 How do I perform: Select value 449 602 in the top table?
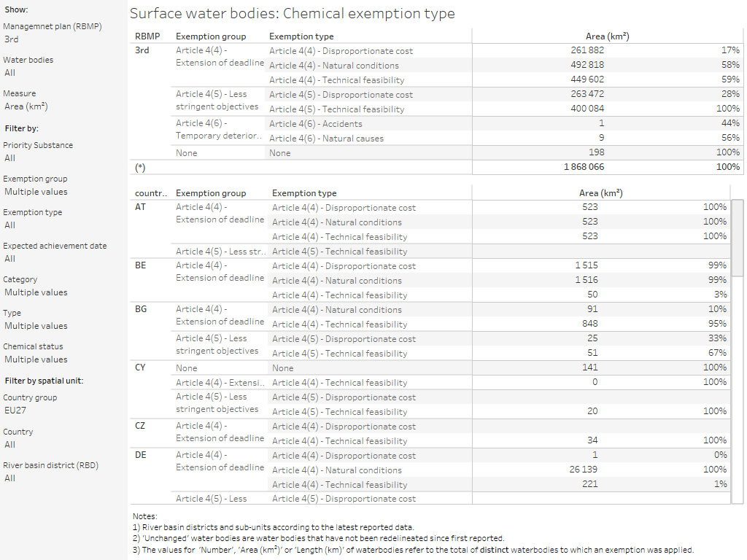tap(587, 79)
